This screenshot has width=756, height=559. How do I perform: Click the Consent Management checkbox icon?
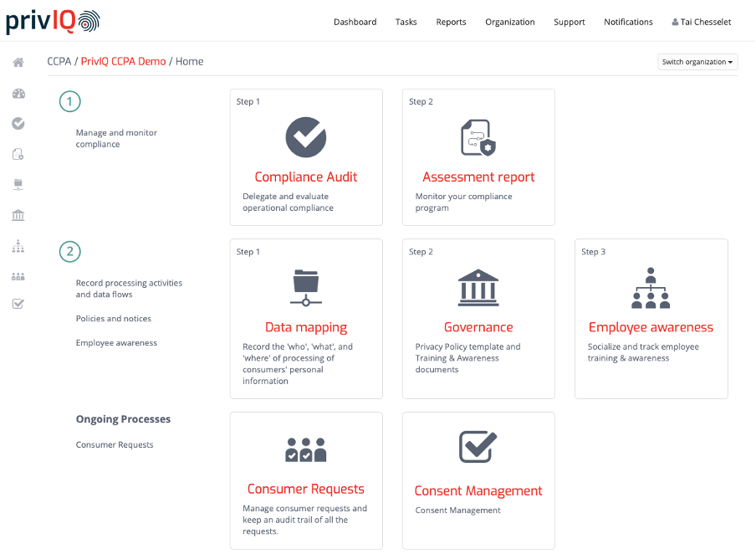(478, 447)
